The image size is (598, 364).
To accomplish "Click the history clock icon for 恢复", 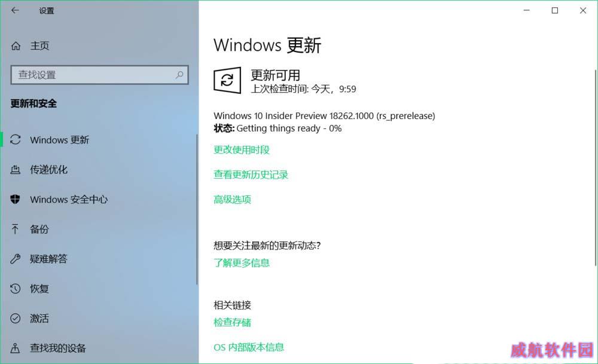I will coord(16,289).
